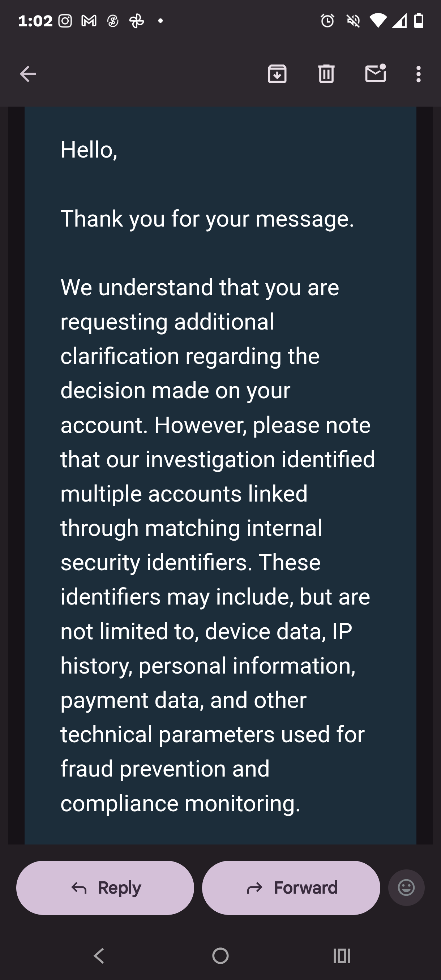The height and width of the screenshot is (980, 441).
Task: Tap the Reply button
Action: point(105,887)
